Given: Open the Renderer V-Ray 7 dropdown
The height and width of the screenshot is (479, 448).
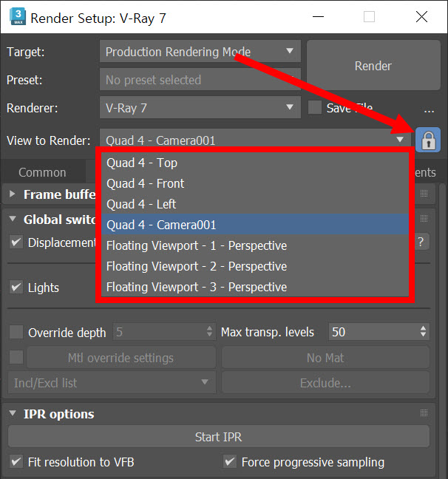Looking at the screenshot, I should (x=200, y=107).
